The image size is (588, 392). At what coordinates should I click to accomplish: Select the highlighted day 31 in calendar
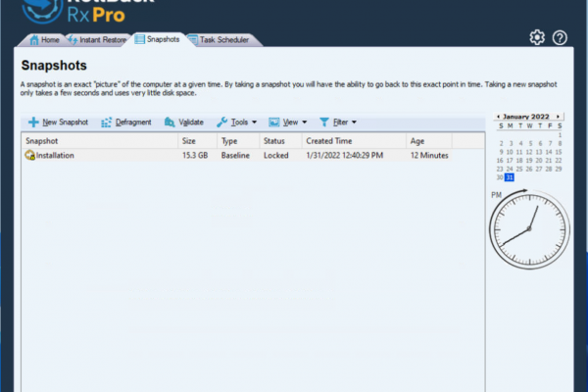point(510,177)
